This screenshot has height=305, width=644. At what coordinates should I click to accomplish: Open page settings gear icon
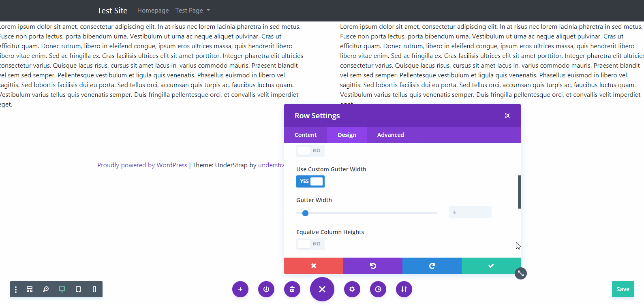tap(352, 289)
